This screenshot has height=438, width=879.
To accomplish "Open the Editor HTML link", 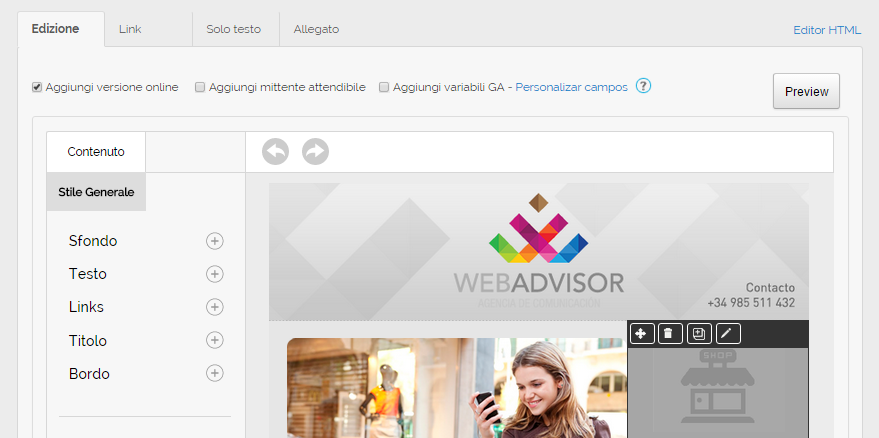I will coord(827,30).
